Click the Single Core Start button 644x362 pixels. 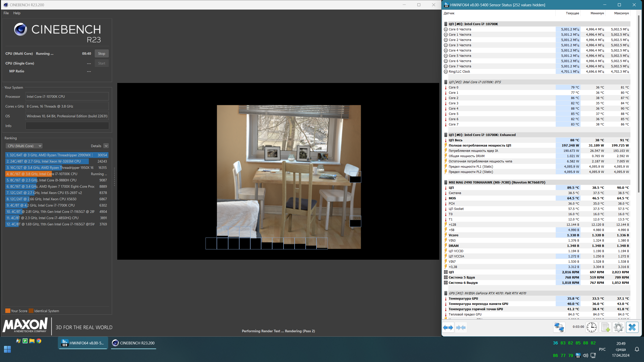[102, 63]
